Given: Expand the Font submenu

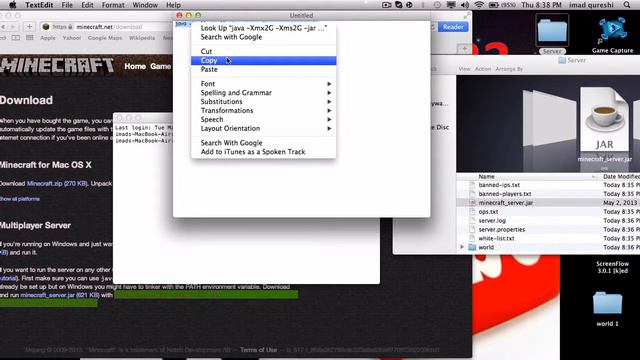Looking at the screenshot, I should 263,84.
